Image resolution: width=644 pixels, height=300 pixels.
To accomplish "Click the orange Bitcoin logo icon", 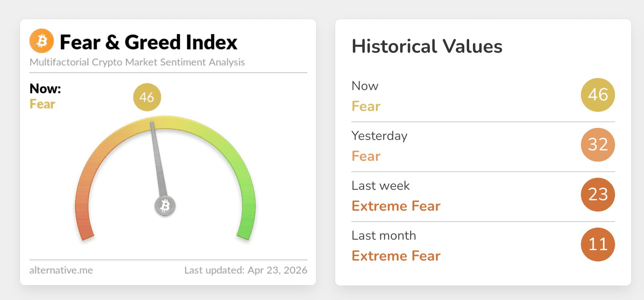I will [41, 41].
